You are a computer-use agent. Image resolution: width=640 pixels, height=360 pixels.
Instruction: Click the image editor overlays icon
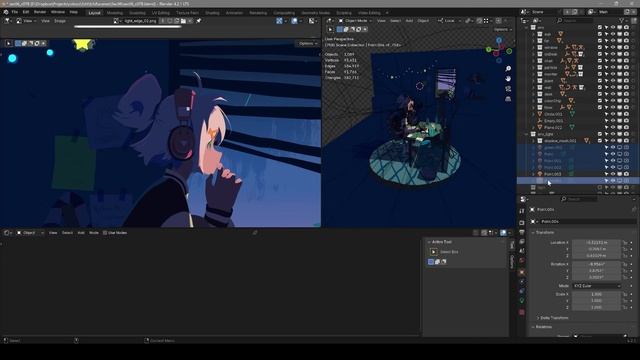[x=294, y=20]
